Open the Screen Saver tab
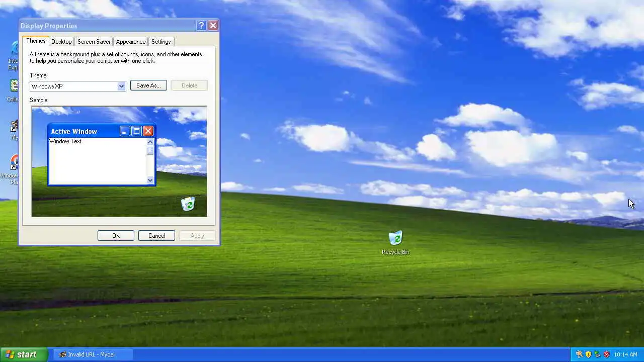644x362 pixels. tap(94, 42)
